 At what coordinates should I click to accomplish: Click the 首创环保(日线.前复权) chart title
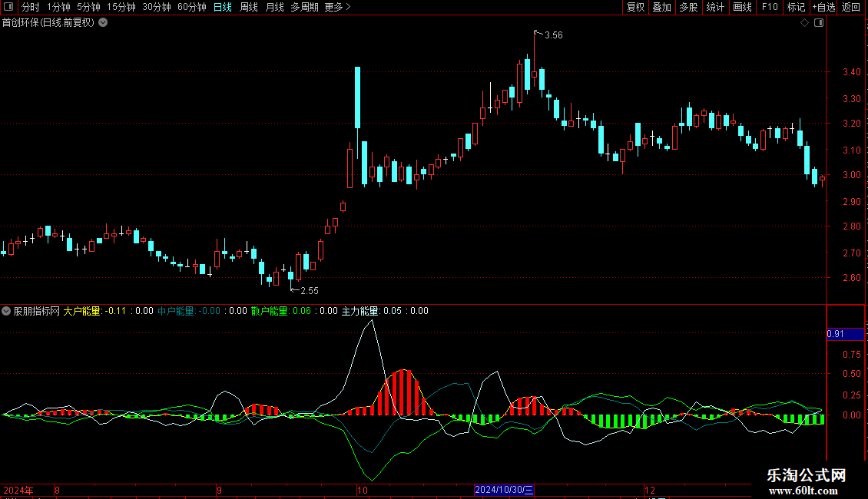point(48,23)
